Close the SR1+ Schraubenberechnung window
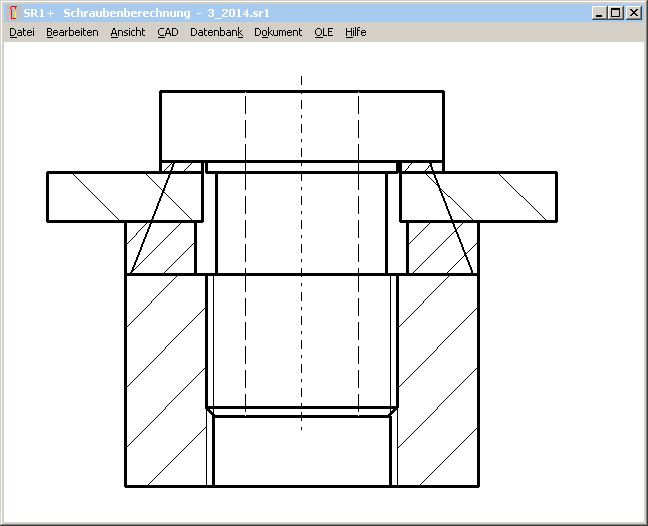Viewport: 648px width, 526px height. tap(633, 13)
